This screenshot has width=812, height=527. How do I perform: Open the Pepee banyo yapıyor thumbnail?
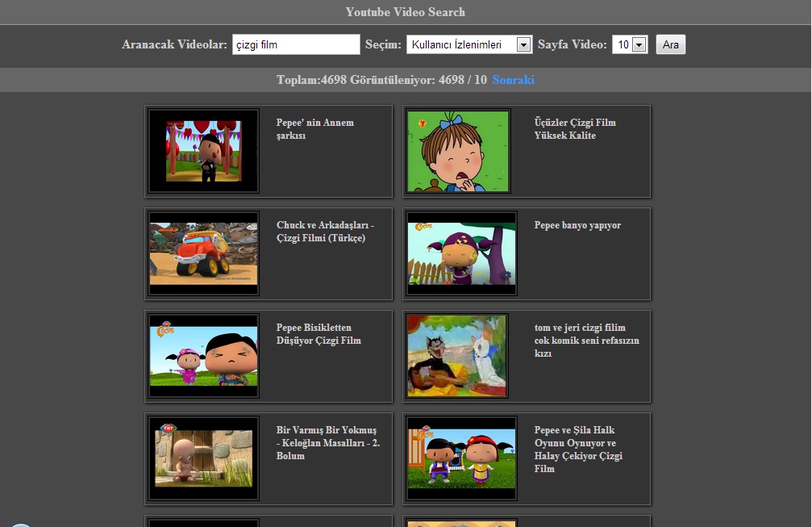click(461, 253)
